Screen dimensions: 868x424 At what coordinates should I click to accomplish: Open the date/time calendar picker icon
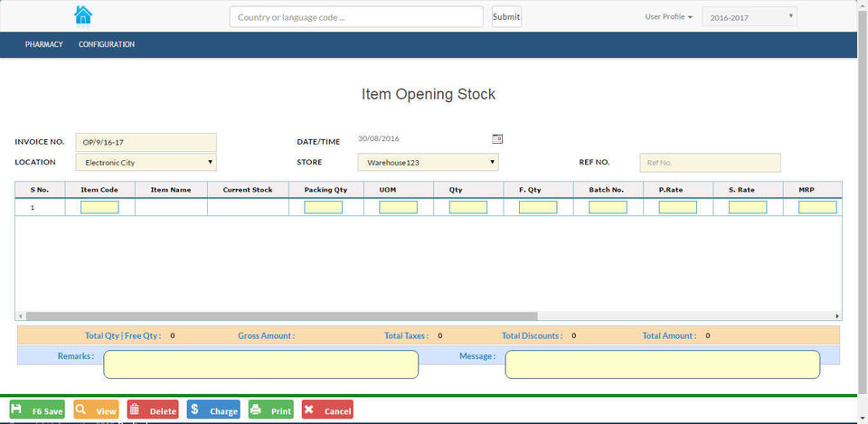tap(497, 139)
